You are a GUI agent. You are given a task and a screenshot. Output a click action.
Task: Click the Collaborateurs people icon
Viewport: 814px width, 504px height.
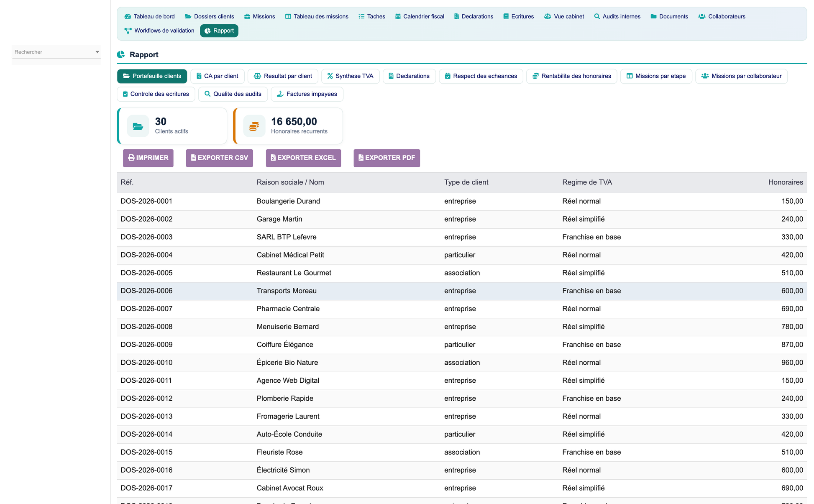(702, 17)
